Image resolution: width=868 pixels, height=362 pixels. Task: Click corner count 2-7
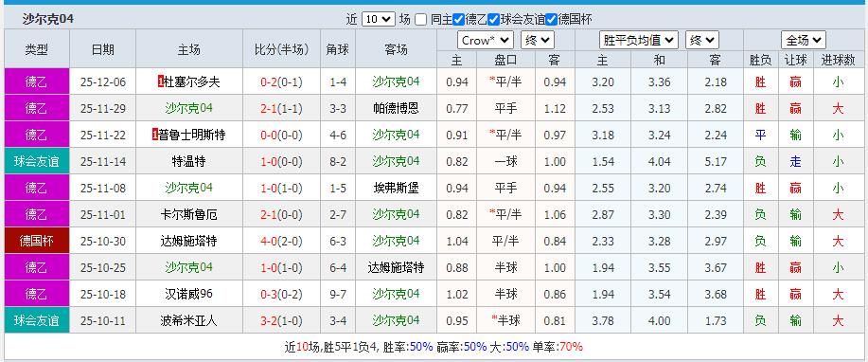click(x=338, y=214)
